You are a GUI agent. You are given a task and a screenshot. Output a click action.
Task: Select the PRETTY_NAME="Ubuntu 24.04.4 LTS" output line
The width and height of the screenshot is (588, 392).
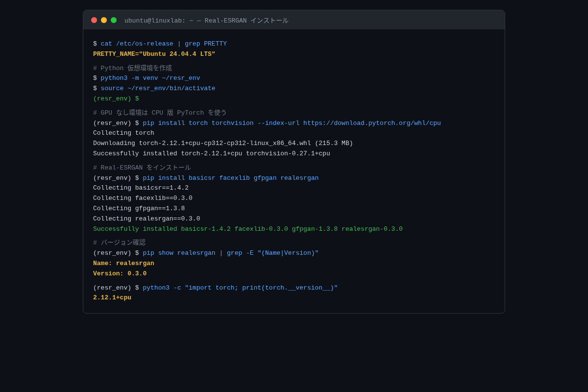pyautogui.click(x=154, y=54)
